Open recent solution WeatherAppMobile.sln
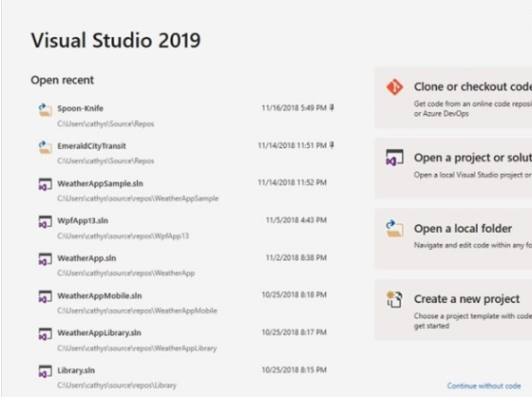This screenshot has width=532, height=397. (185, 302)
